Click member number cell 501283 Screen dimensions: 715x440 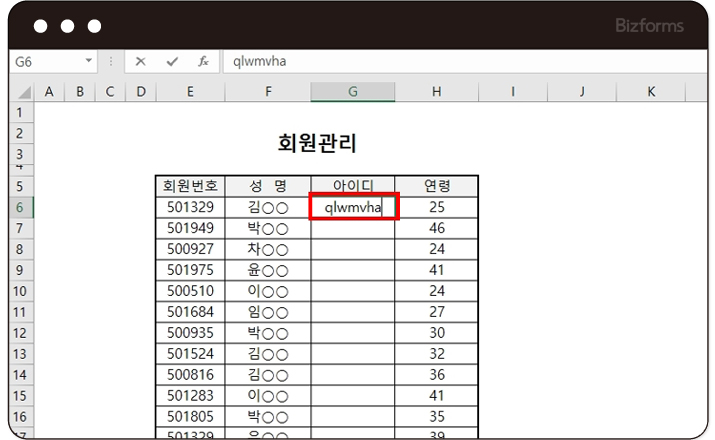tap(190, 396)
